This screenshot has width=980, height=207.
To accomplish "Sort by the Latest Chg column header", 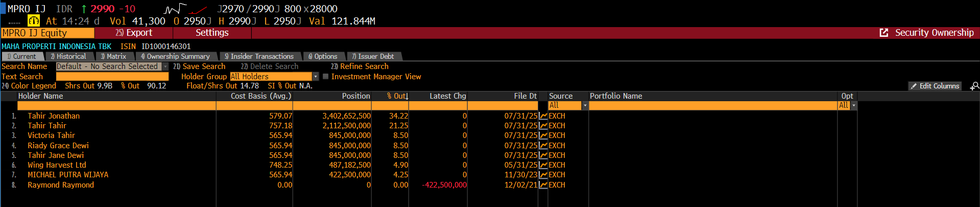I will (x=448, y=96).
